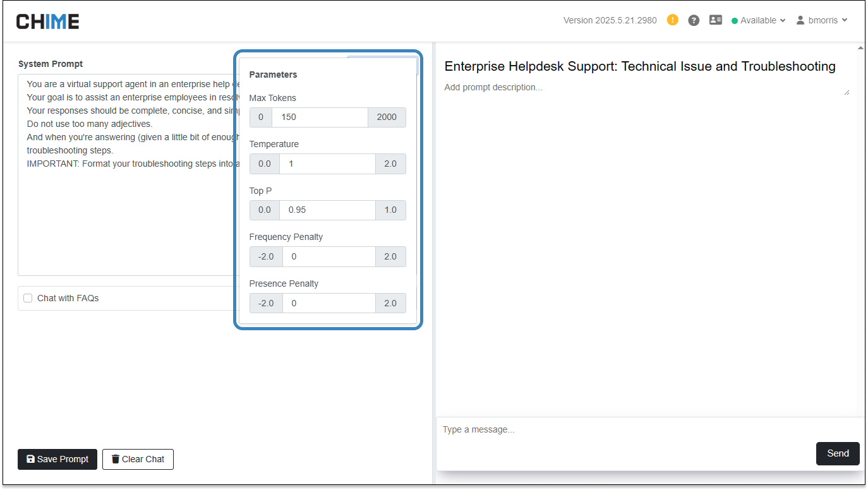Open the bmorris user menu
Image resolution: width=868 pixels, height=490 pixels.
822,20
